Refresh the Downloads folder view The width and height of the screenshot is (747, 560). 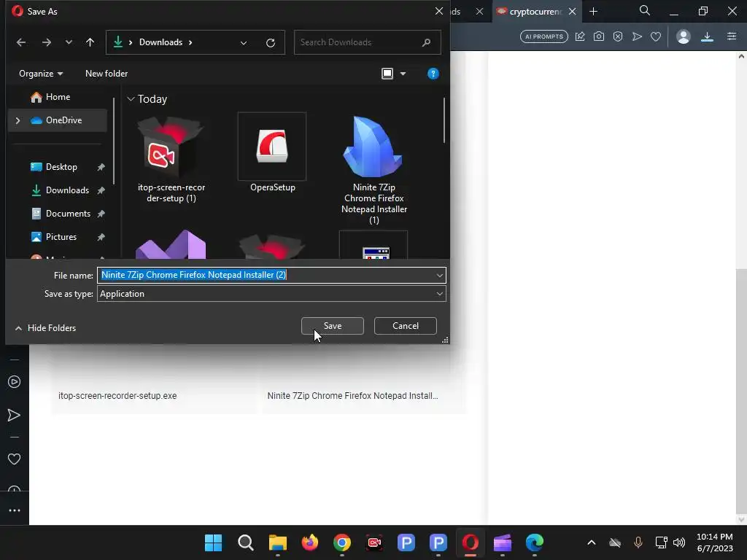(271, 43)
